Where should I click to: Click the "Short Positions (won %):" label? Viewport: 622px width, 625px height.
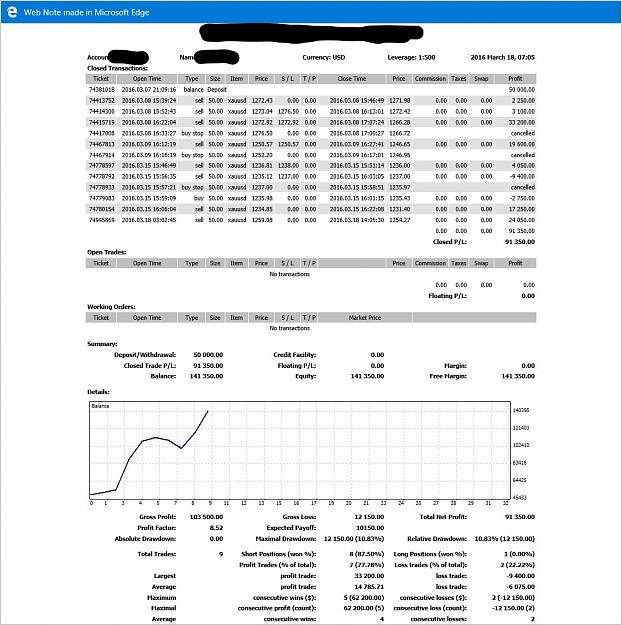click(278, 554)
